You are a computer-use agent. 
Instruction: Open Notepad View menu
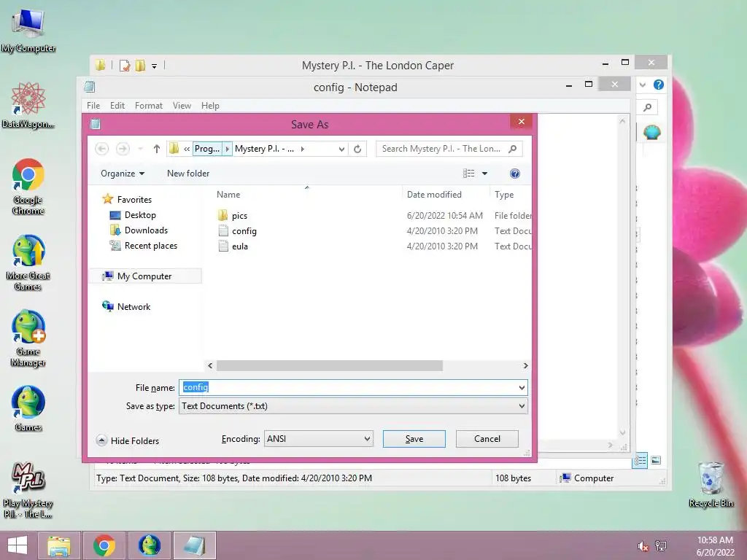pos(182,106)
